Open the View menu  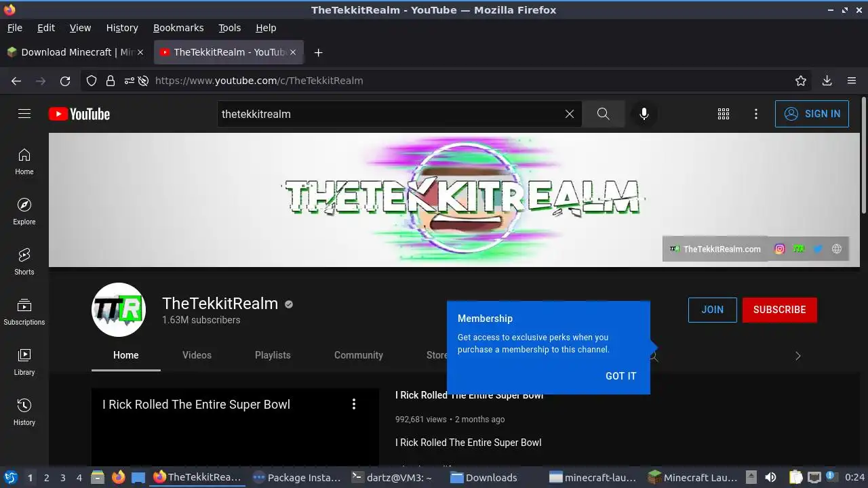pos(80,28)
